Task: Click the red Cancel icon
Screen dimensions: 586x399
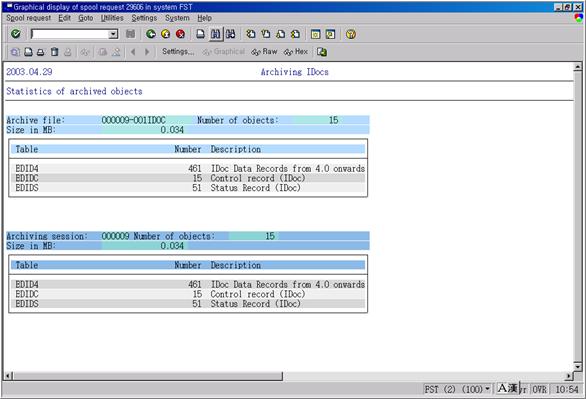Action: point(181,34)
